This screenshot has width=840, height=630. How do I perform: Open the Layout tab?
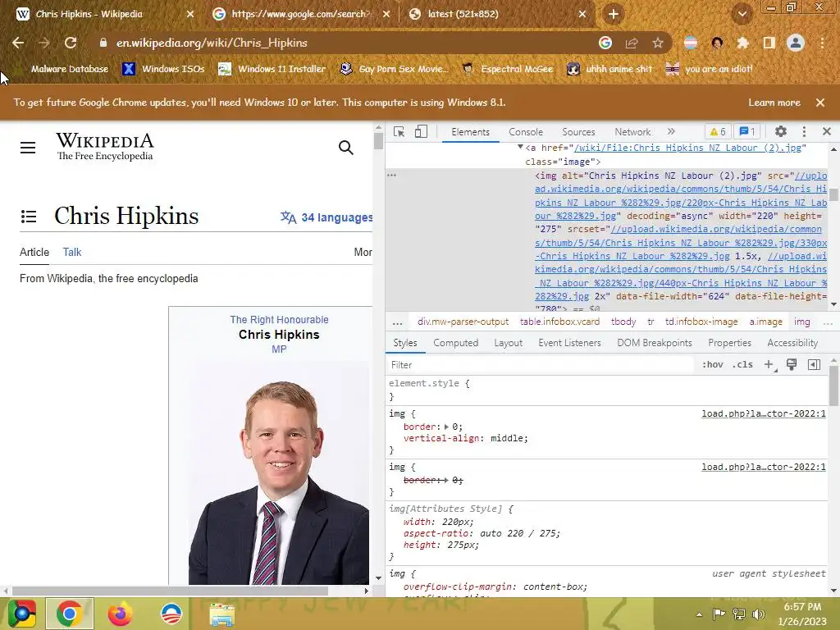tap(508, 343)
